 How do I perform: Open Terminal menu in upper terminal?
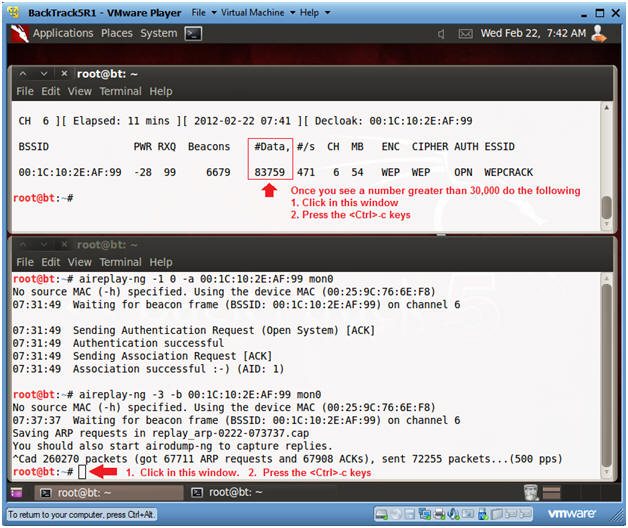point(120,91)
